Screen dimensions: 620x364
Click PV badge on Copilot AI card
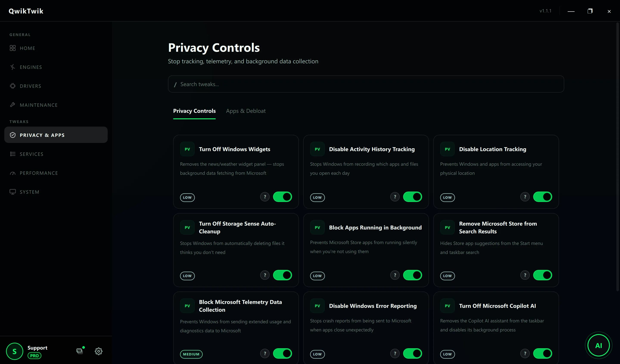point(447,306)
